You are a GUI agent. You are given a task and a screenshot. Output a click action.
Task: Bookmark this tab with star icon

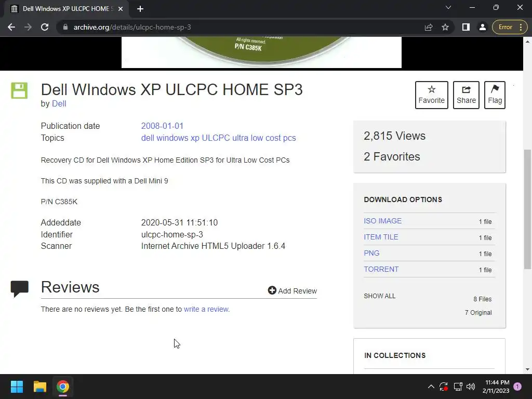coord(445,27)
